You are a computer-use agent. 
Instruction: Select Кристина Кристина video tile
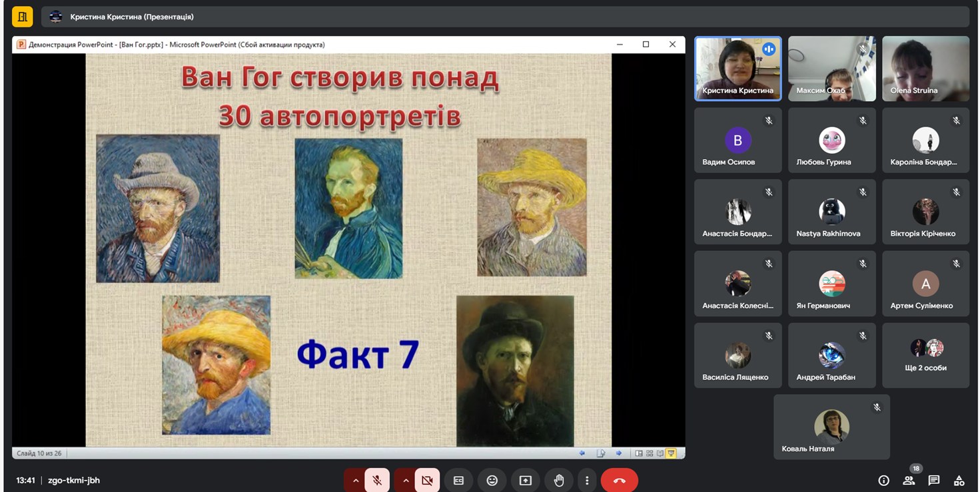click(x=737, y=69)
